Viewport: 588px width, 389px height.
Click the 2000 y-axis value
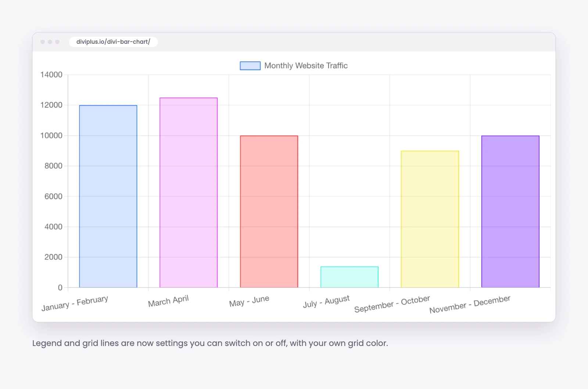(54, 257)
